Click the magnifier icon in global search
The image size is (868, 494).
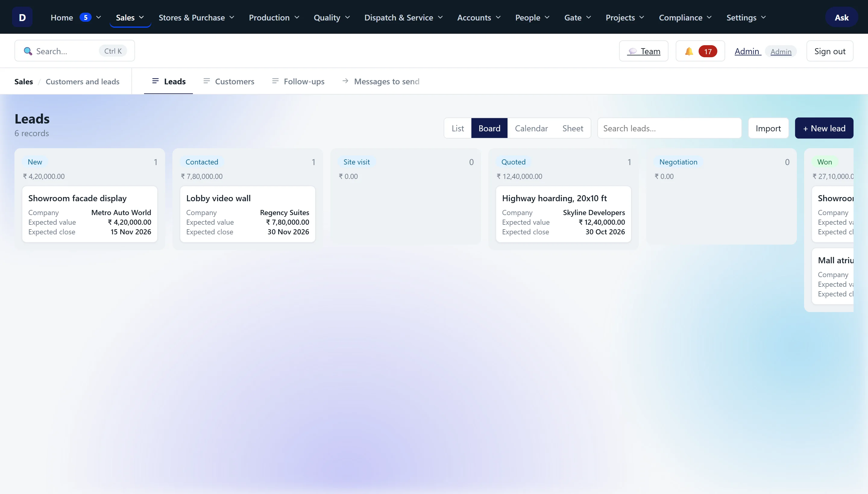pos(28,51)
